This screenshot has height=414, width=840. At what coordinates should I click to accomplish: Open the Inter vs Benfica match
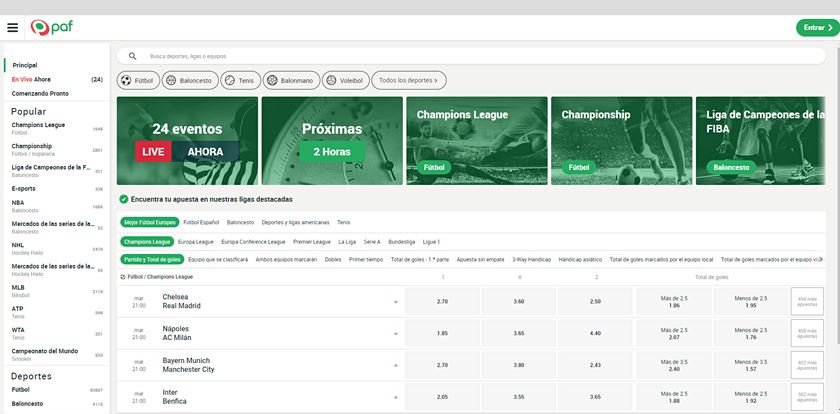point(175,397)
